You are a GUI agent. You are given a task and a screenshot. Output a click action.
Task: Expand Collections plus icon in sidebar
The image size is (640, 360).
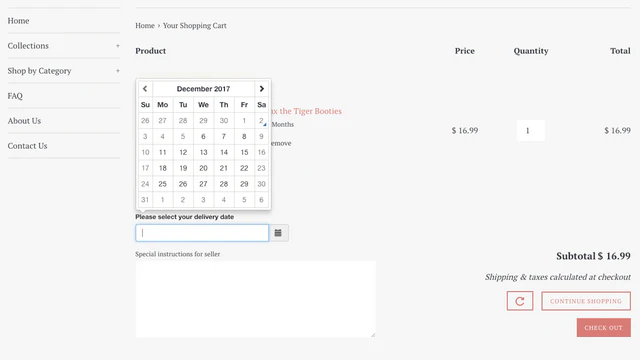118,46
